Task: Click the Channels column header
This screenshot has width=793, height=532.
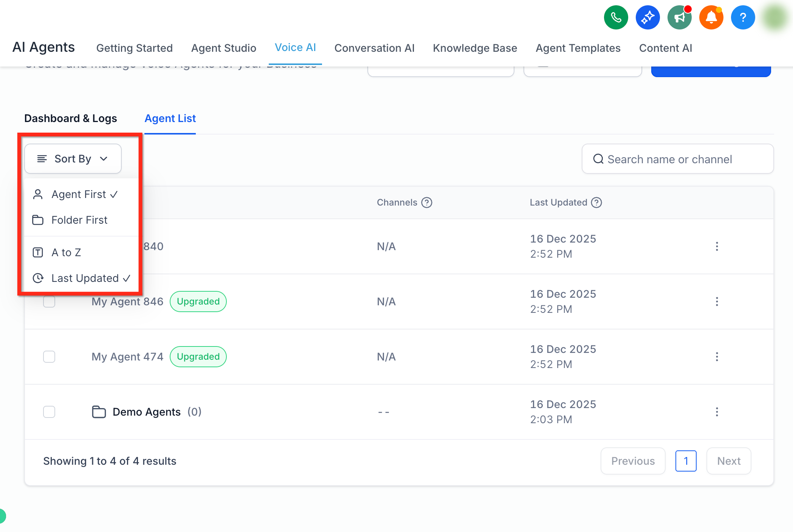Action: [x=397, y=203]
